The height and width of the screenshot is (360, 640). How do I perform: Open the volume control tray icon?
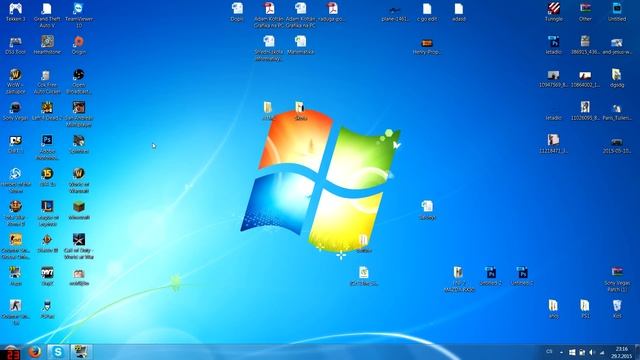point(592,352)
